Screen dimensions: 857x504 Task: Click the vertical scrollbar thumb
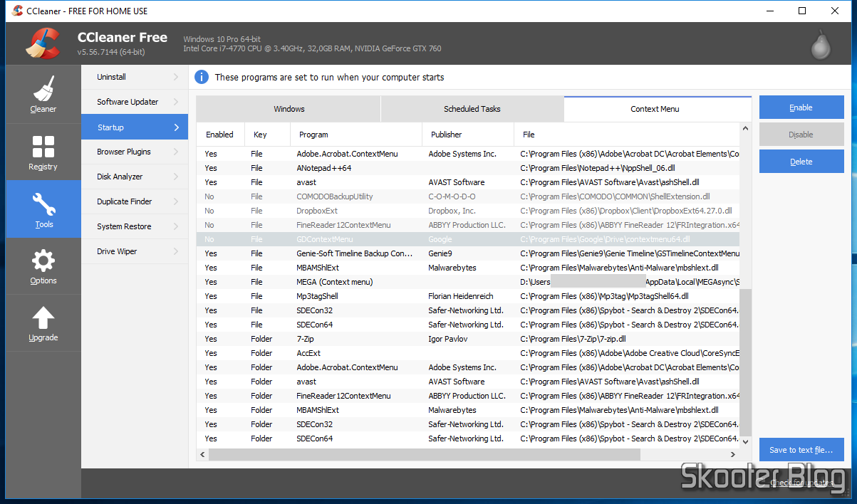746,362
